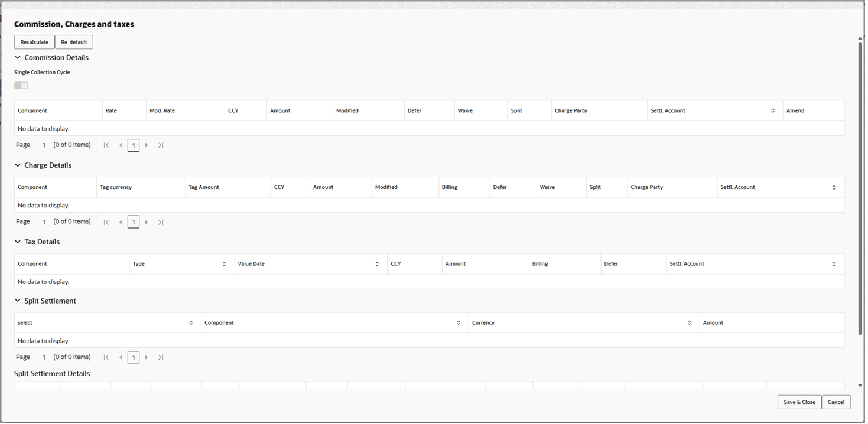Go to first page of Charge Details table
868x424 pixels.
(x=106, y=221)
